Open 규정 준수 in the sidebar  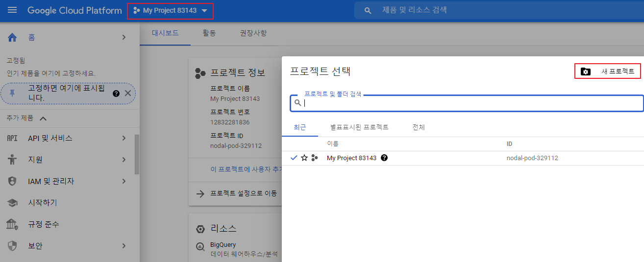43,224
